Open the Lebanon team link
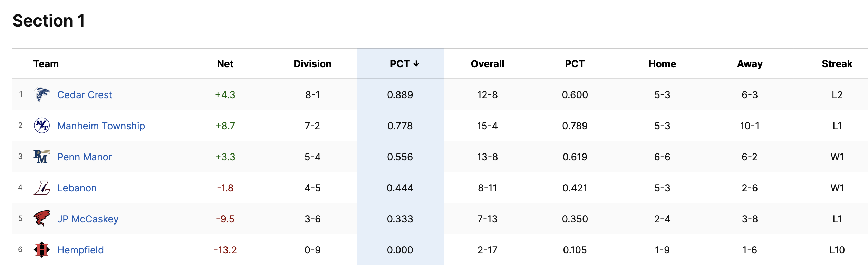Viewport: 868px width, 269px height. pos(77,188)
